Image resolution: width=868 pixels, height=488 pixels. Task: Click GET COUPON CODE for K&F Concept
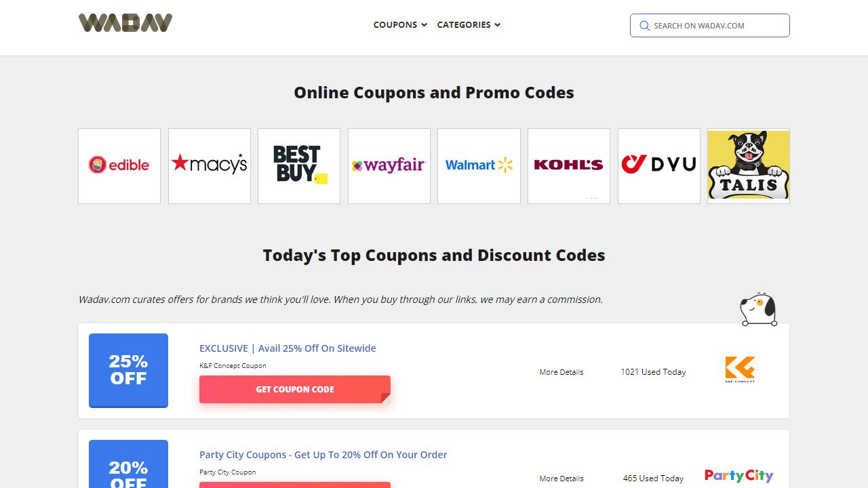(x=294, y=389)
